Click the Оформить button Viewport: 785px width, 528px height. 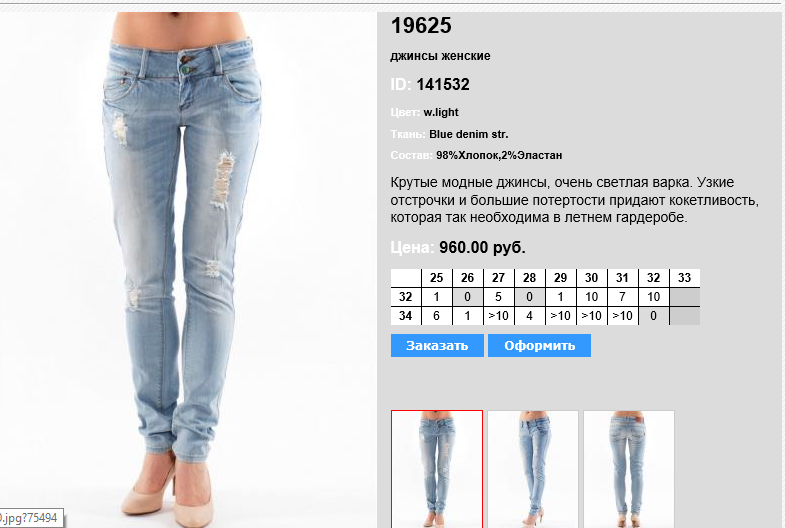click(x=539, y=346)
